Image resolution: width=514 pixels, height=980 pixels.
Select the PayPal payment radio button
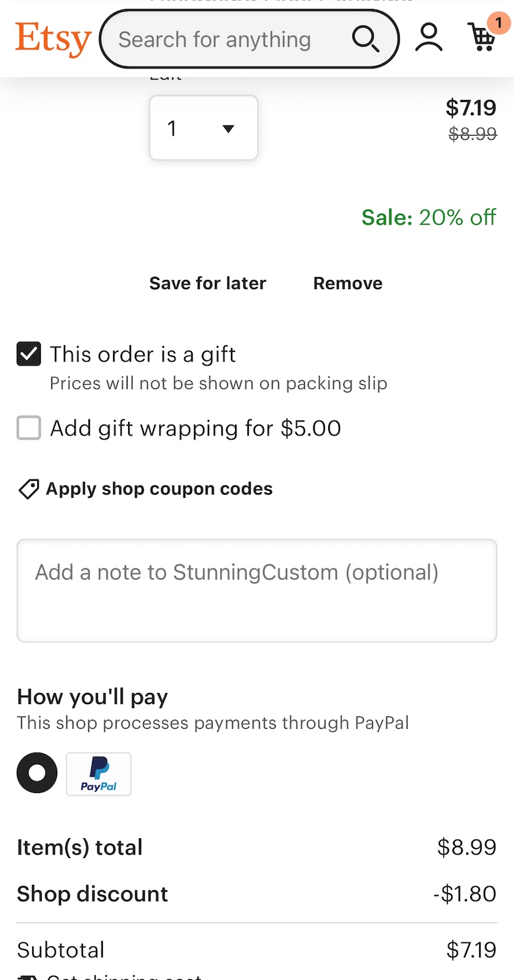click(x=37, y=773)
